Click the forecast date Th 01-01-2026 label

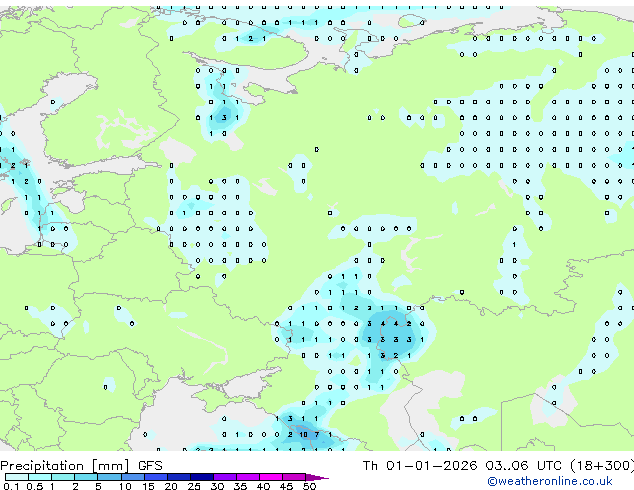tap(420, 466)
